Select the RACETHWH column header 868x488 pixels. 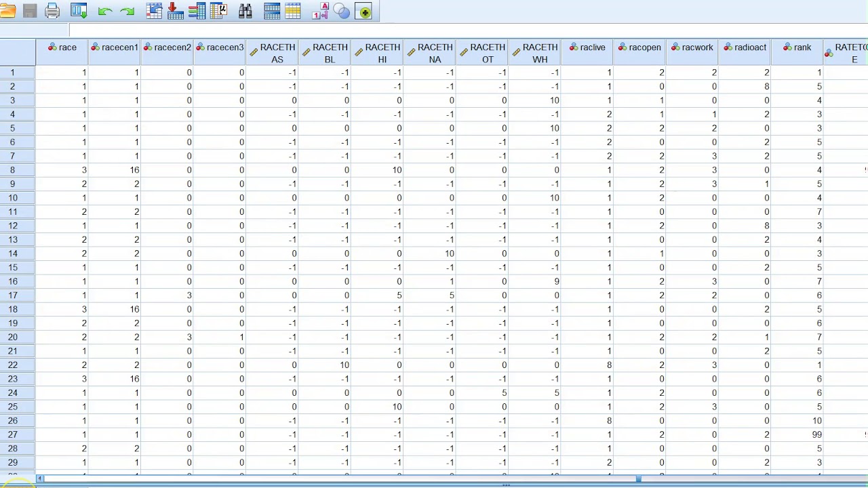pos(534,53)
